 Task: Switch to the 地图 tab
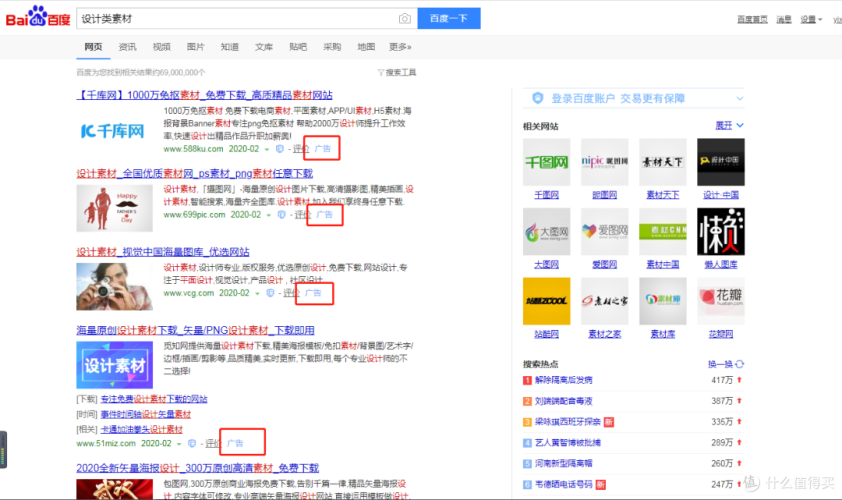click(366, 47)
